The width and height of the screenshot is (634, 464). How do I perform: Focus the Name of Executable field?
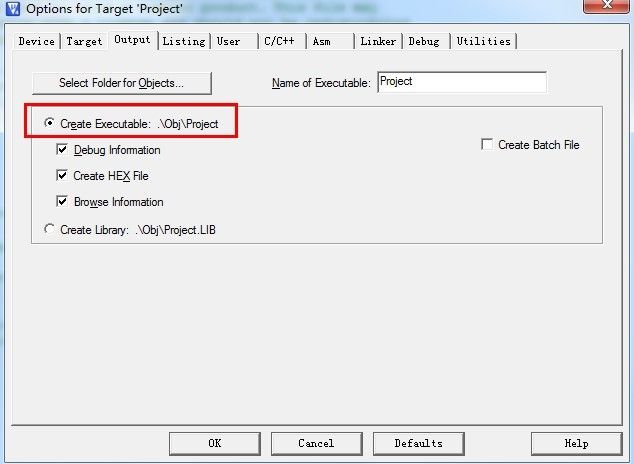coord(462,82)
